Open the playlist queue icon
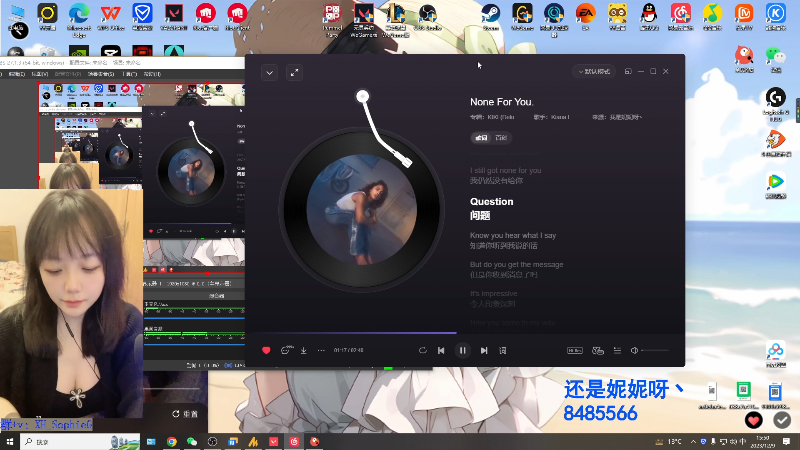Screen dimensions: 800x450 (x=617, y=351)
